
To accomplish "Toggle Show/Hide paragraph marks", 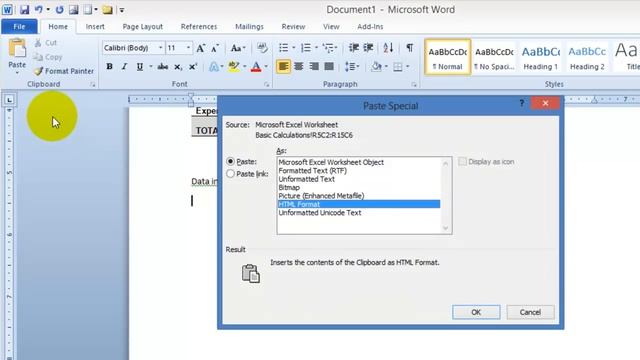I will pyautogui.click(x=409, y=48).
